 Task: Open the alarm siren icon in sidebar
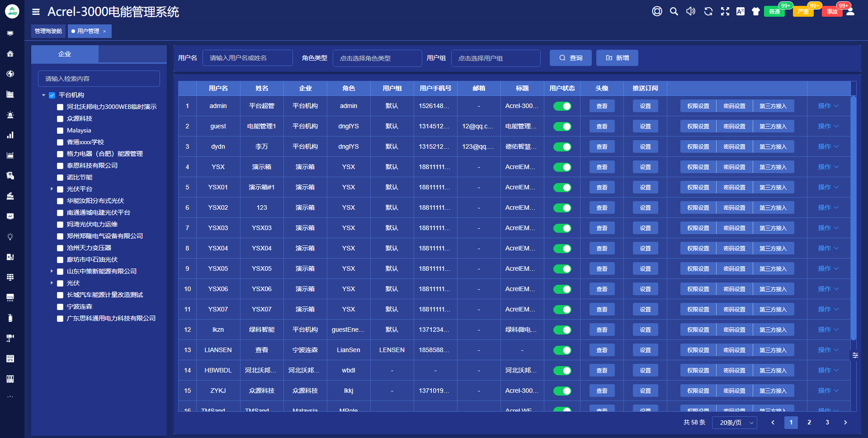tap(10, 114)
